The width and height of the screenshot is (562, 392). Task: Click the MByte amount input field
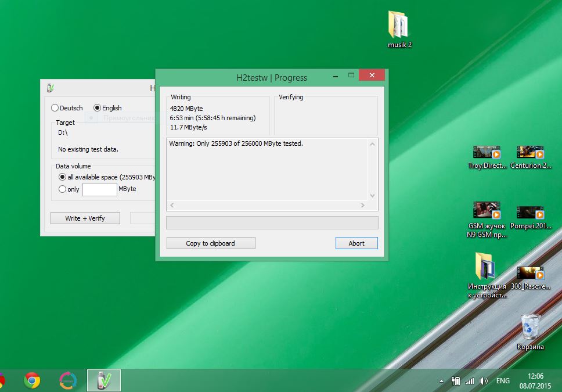click(99, 189)
